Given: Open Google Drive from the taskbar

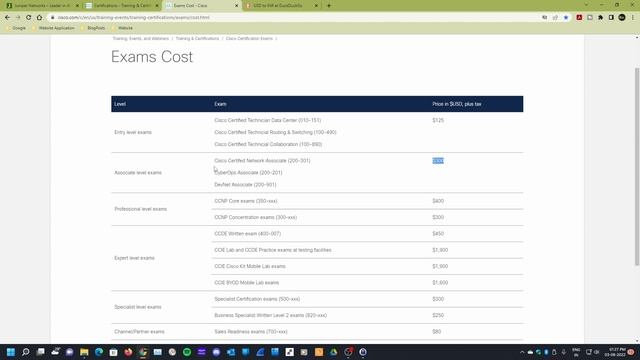Looking at the screenshot, I should (x=333, y=352).
